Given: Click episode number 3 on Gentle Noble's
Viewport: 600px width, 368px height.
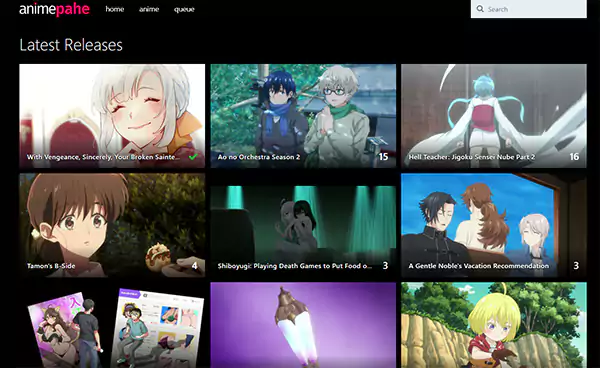Looking at the screenshot, I should (576, 265).
